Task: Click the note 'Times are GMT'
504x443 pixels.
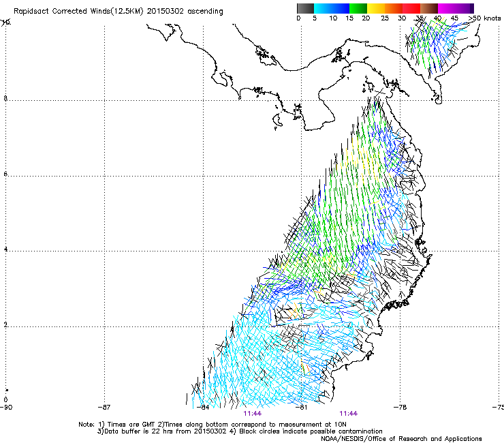Action: tap(131, 425)
